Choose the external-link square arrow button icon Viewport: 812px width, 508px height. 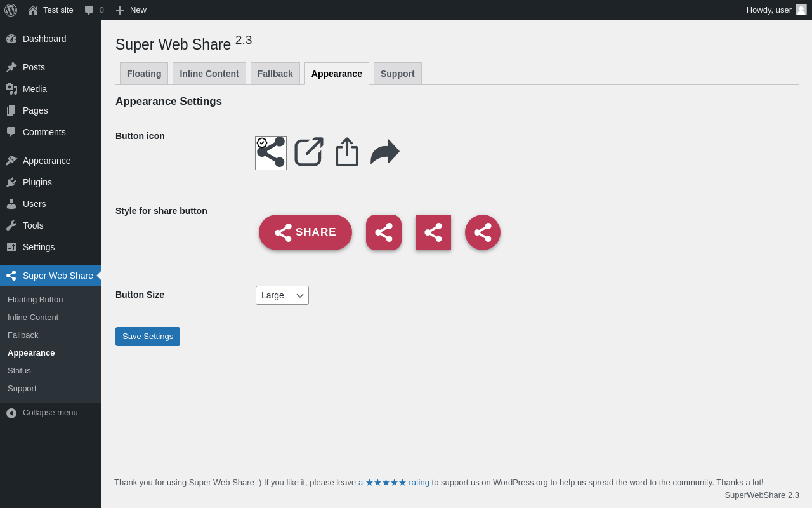coord(309,152)
